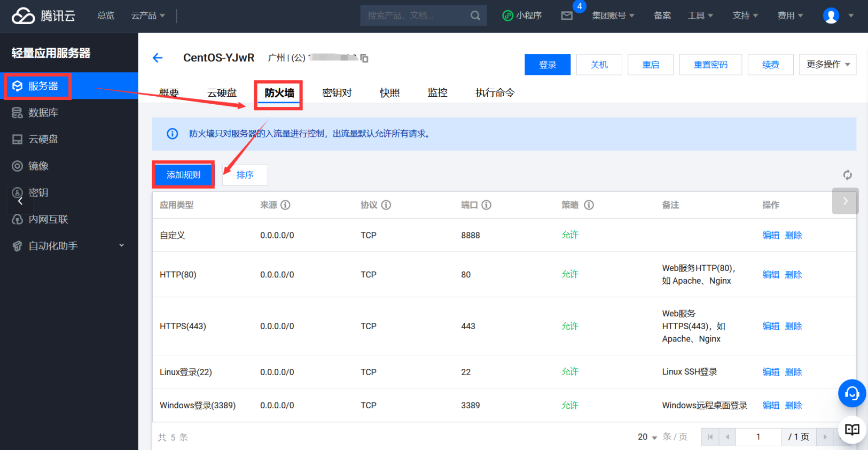This screenshot has height=450, width=868.
Task: Switch to 快照 tab
Action: (390, 93)
